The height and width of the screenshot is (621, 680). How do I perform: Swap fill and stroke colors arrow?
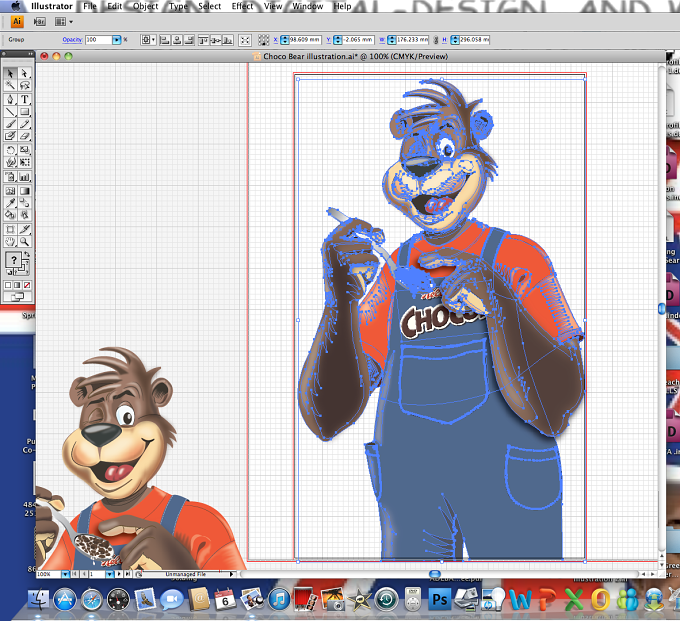coord(27,254)
